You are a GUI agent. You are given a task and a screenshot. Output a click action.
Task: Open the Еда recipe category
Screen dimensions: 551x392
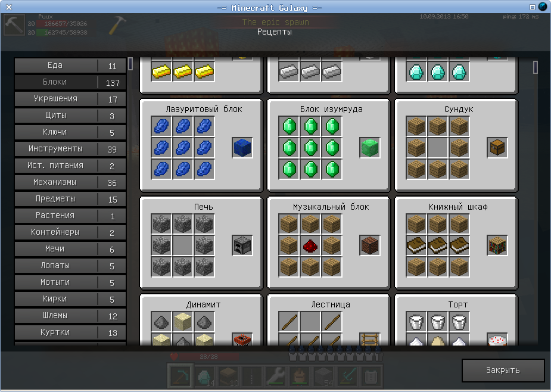(x=70, y=66)
